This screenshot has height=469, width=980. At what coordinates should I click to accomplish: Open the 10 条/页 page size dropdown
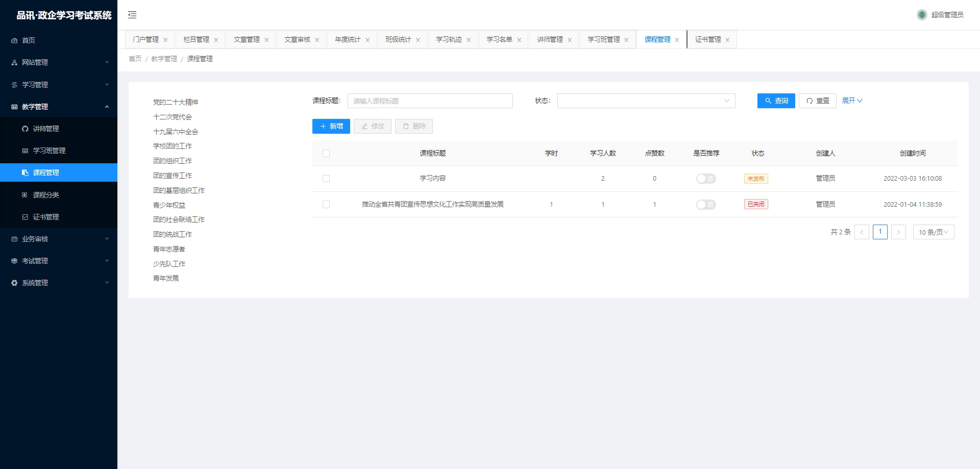pyautogui.click(x=934, y=232)
